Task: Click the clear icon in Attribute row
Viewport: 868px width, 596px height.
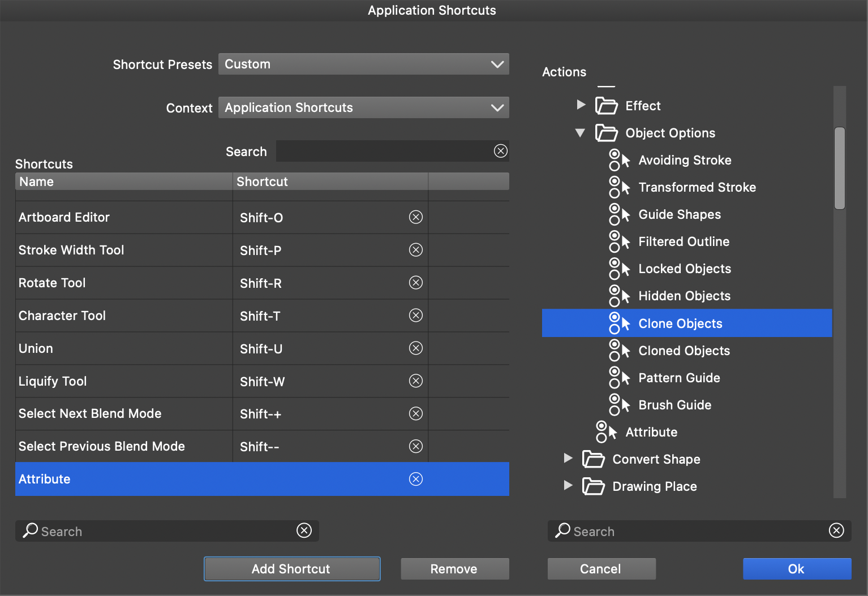Action: [x=416, y=480]
